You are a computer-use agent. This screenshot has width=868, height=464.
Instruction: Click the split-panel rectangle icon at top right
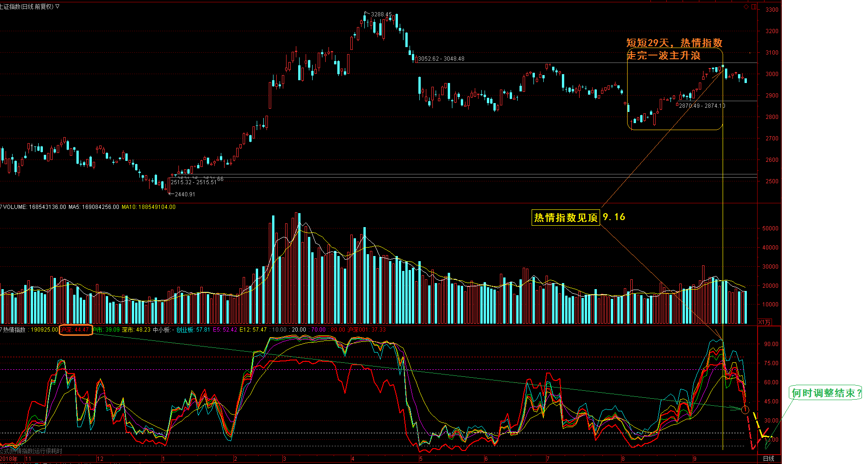pos(754,7)
